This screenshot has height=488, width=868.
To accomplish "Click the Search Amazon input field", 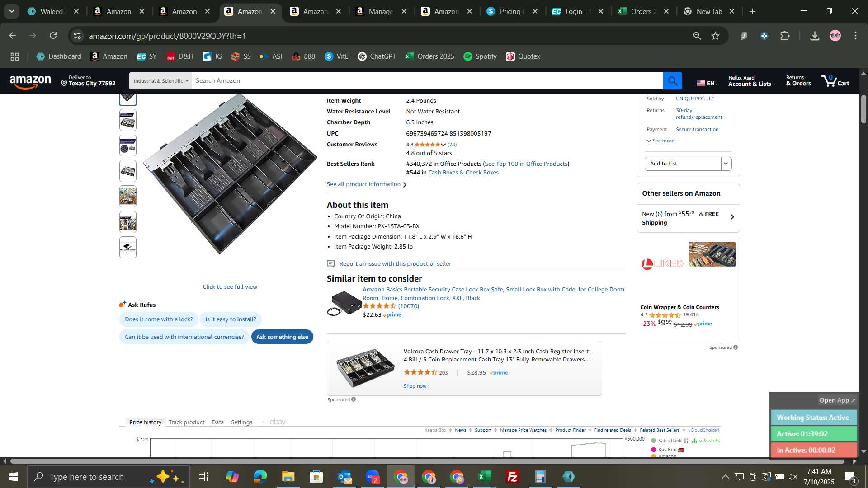I will point(427,81).
